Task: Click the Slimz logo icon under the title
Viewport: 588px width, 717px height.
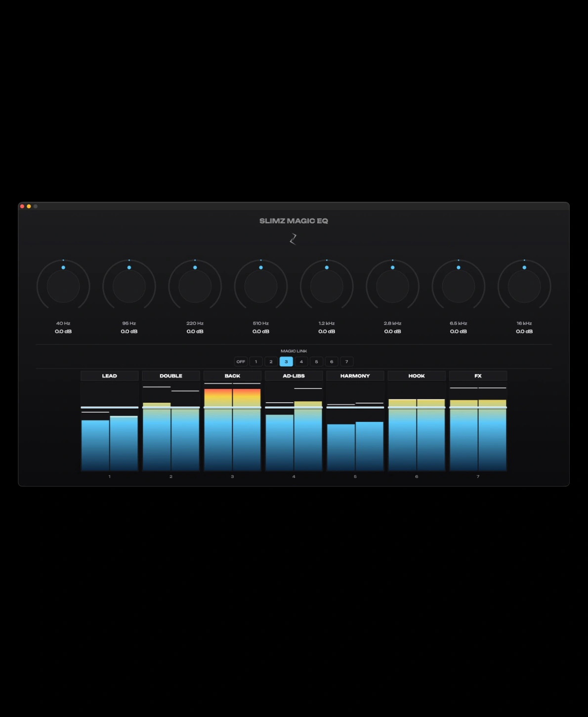Action: 293,239
